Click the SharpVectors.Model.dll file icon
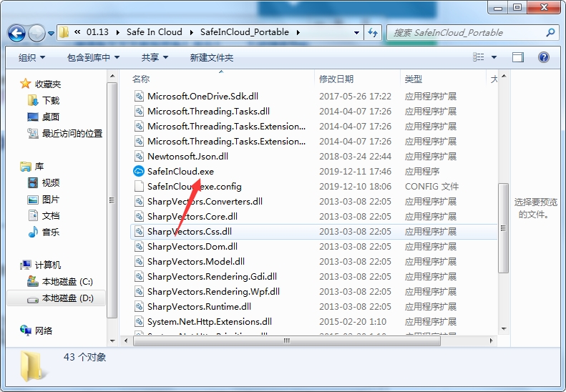 (x=139, y=261)
